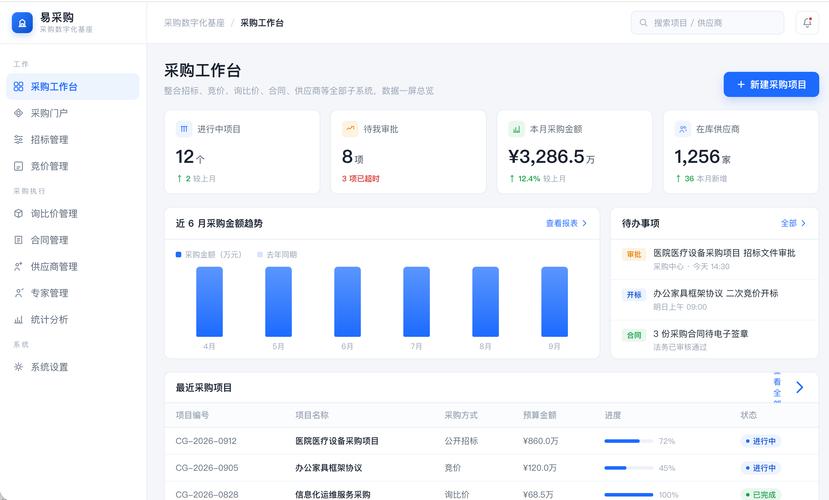
Task: Toggle the 采购金额(万元) legend swatch
Action: (x=178, y=255)
